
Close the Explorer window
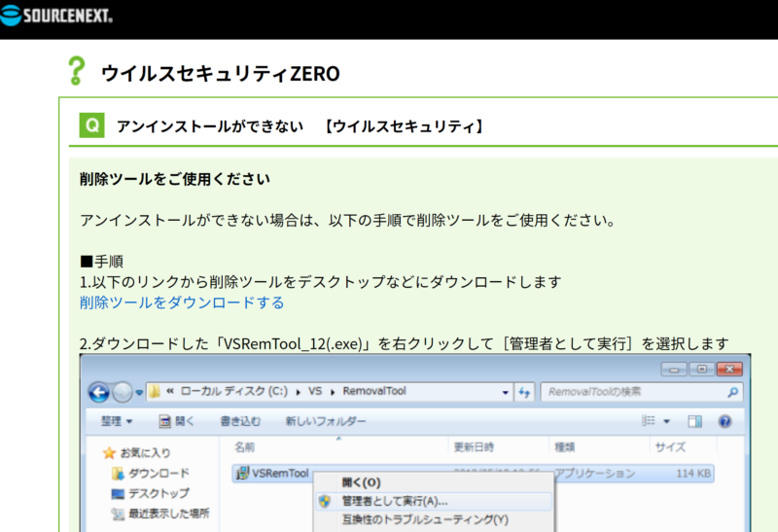click(729, 370)
